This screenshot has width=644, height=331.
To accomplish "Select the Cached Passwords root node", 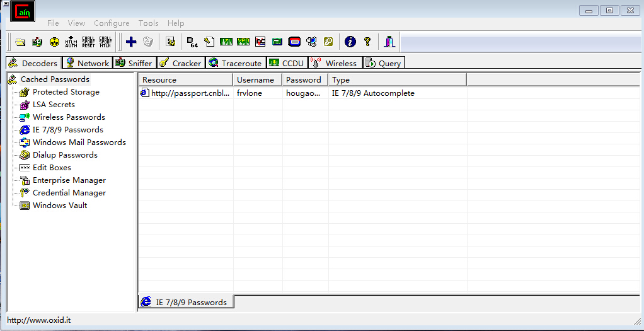I will tap(55, 79).
